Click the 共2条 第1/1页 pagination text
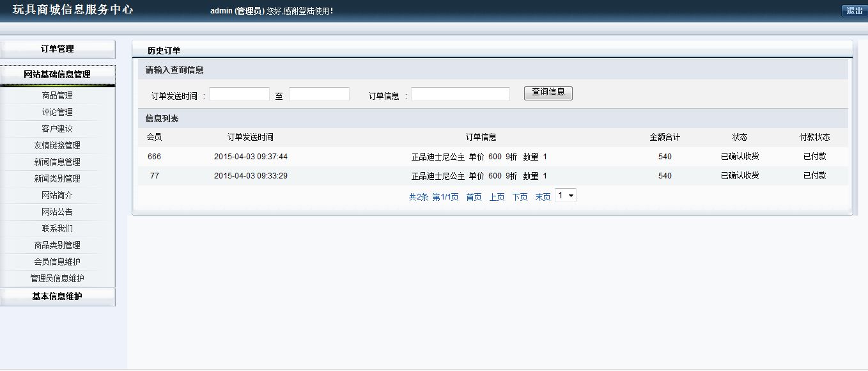868x371 pixels. point(434,197)
